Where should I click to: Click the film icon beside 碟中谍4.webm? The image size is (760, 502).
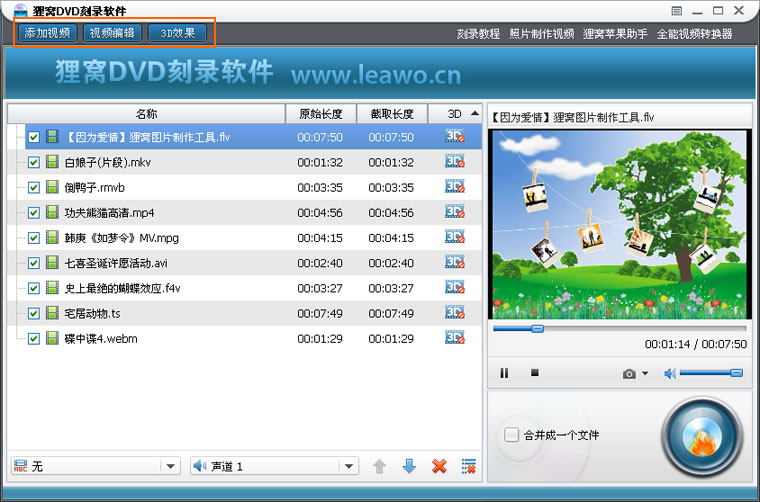(52, 338)
